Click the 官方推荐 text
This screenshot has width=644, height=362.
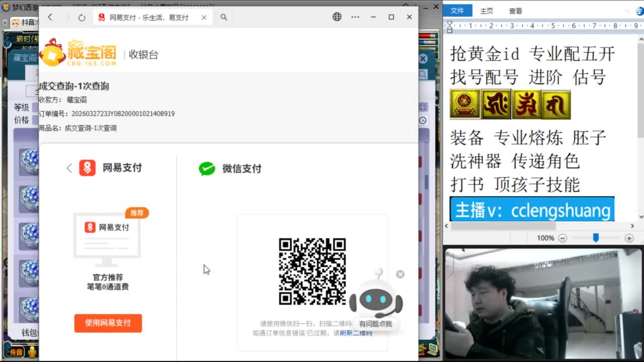(108, 277)
